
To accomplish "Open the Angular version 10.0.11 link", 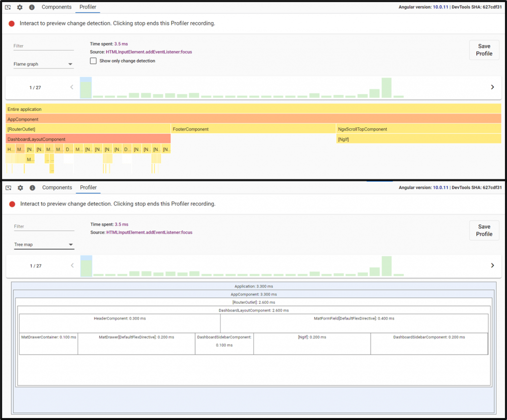I will coord(441,7).
